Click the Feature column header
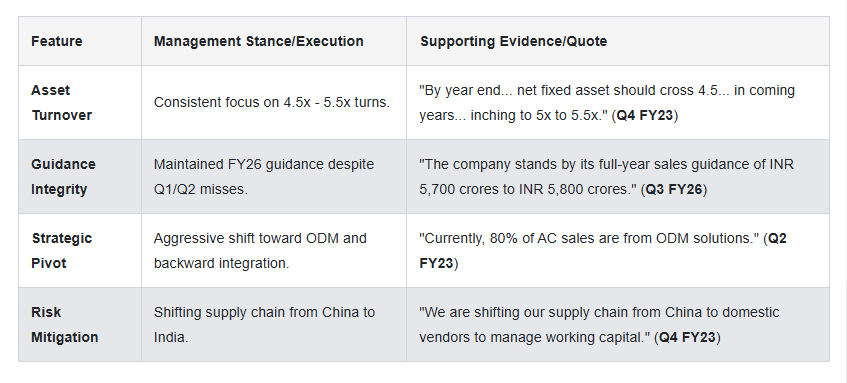 (x=57, y=42)
